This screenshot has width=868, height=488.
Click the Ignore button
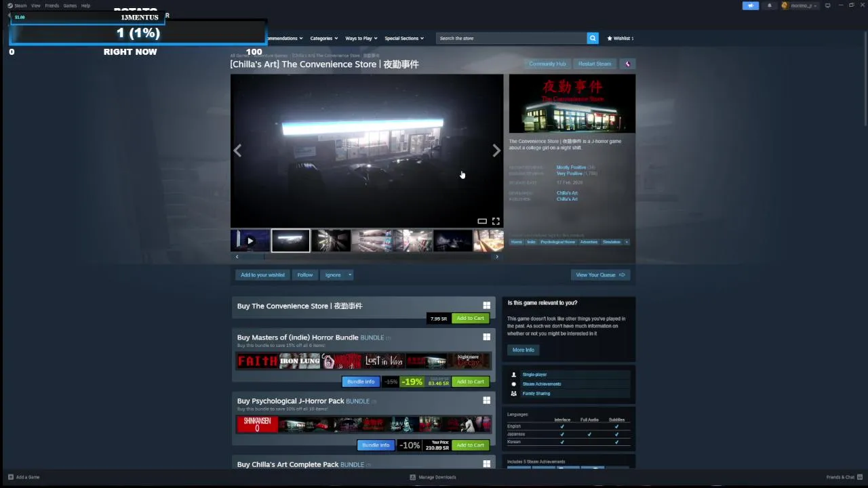[x=333, y=274]
